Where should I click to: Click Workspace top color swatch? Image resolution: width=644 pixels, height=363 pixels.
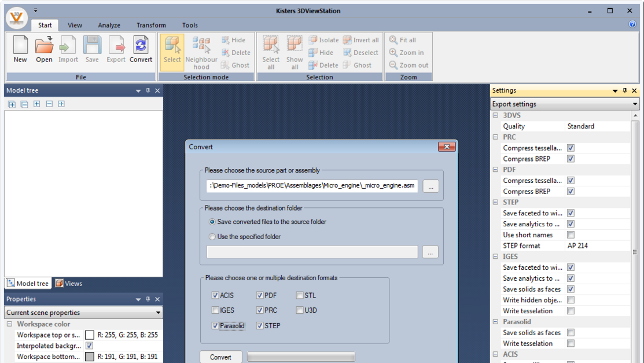tap(90, 335)
